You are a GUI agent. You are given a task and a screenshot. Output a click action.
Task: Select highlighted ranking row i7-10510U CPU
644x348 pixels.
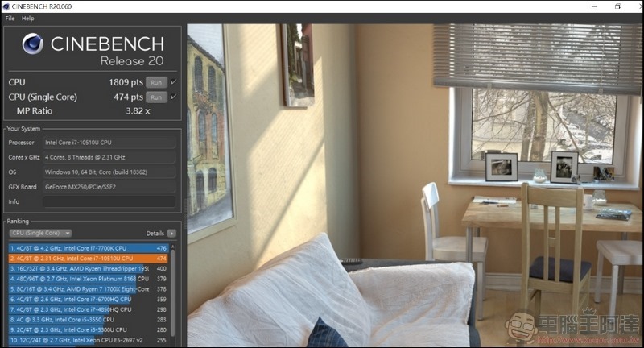click(89, 259)
